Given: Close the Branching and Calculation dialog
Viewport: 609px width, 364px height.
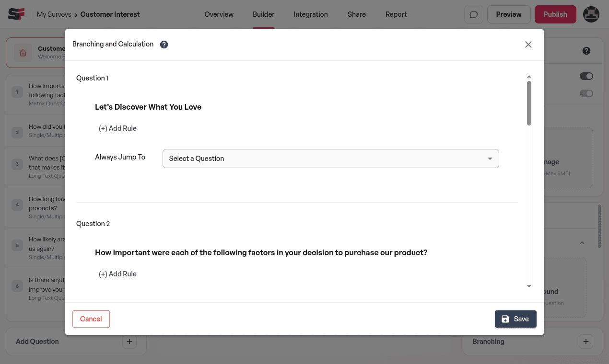Looking at the screenshot, I should (528, 45).
